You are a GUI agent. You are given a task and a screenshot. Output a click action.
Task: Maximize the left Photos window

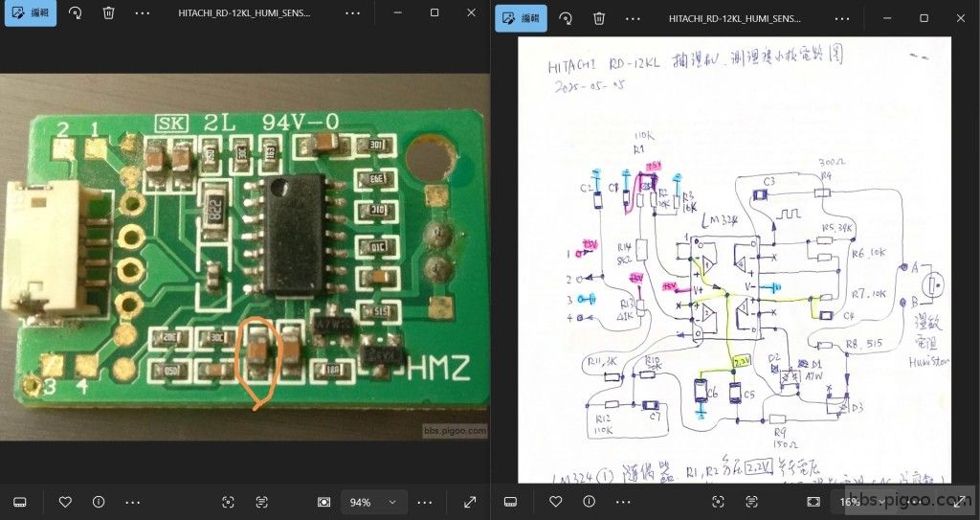click(434, 13)
